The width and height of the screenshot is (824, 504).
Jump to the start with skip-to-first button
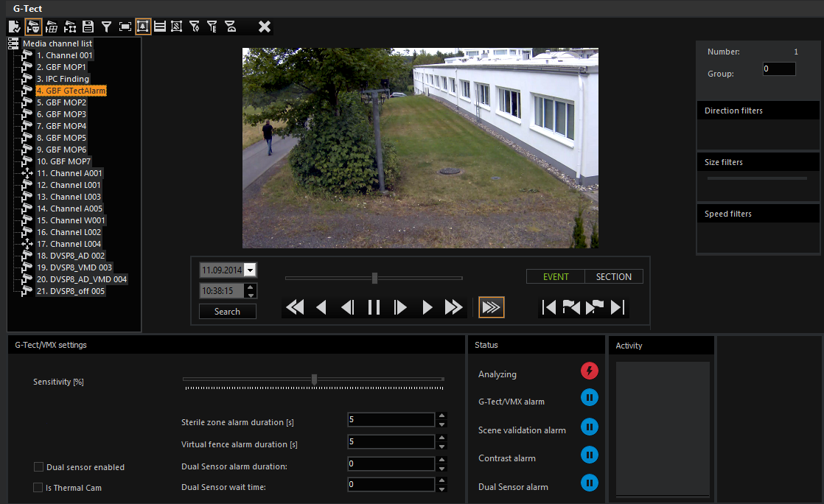point(548,307)
